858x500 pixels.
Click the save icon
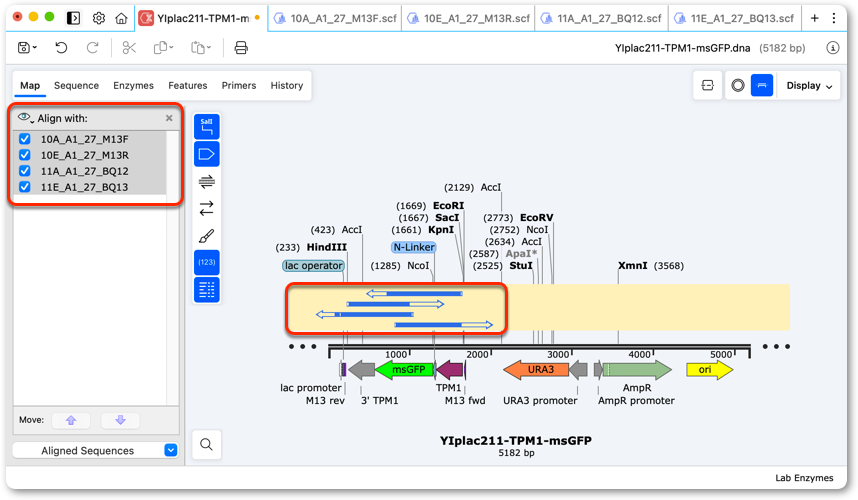tap(24, 48)
